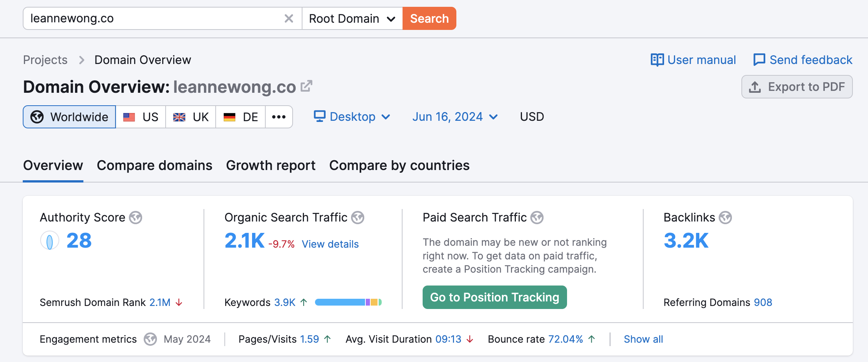Click the Keywords up arrow
The height and width of the screenshot is (362, 868).
[x=304, y=303]
